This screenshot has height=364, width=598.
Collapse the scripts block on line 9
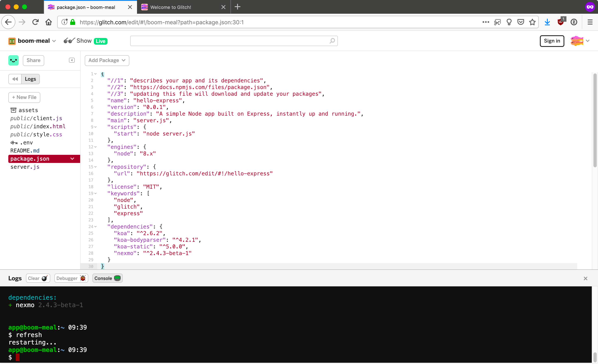(x=96, y=127)
